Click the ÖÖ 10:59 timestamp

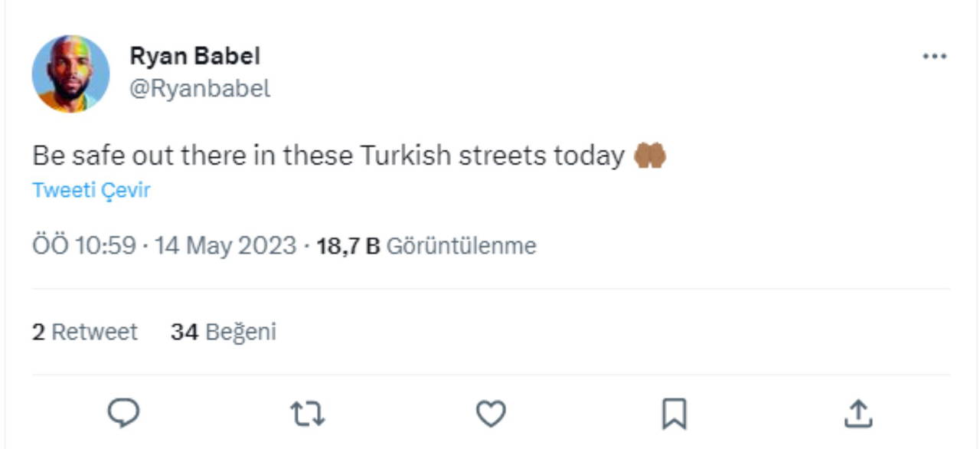83,246
